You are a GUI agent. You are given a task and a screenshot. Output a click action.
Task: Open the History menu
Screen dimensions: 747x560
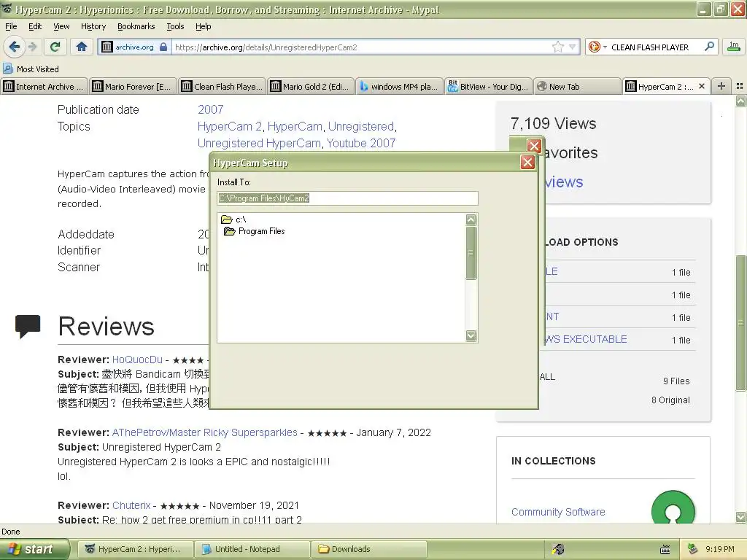pyautogui.click(x=93, y=26)
